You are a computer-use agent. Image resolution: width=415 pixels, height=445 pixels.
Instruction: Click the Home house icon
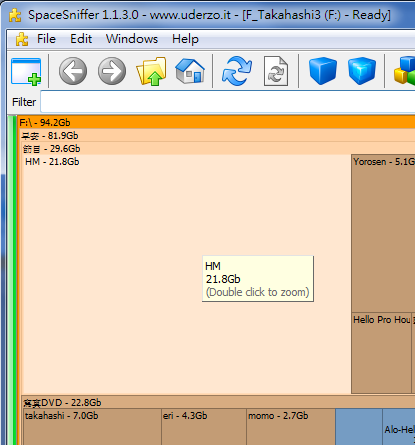click(190, 71)
